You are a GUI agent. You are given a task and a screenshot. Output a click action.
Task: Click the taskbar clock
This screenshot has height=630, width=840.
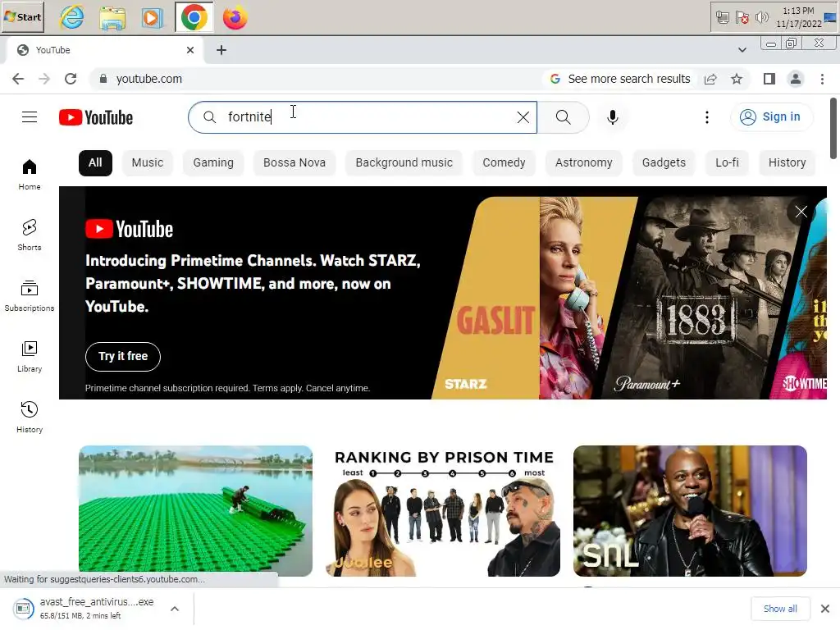[x=798, y=17]
